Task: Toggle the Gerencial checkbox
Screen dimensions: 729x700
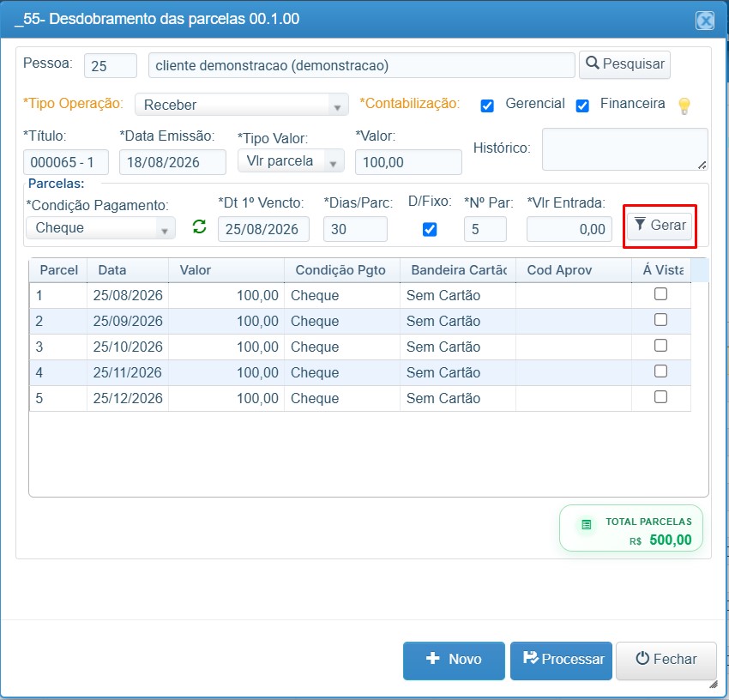Action: 487,106
